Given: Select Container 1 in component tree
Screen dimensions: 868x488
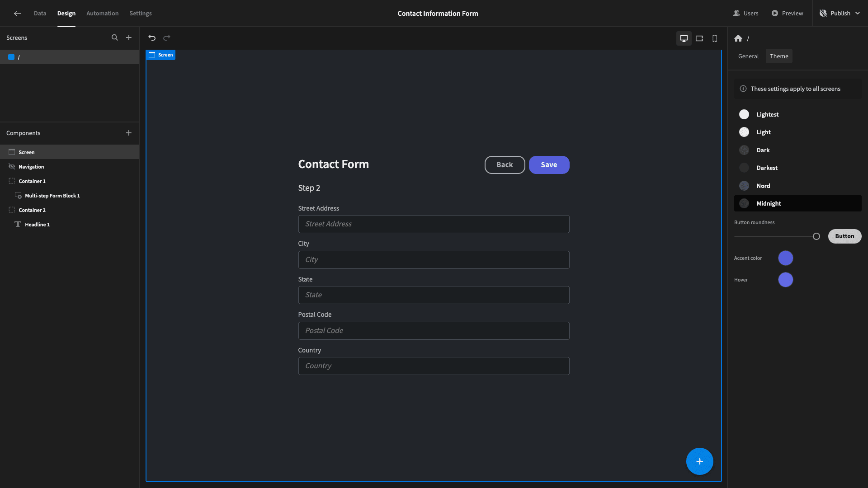Looking at the screenshot, I should click(70, 181).
